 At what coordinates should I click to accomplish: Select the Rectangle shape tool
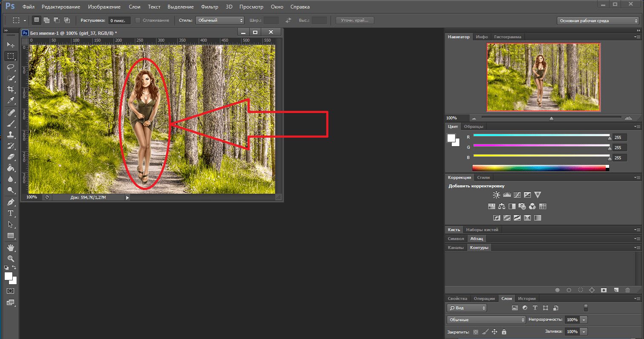click(11, 235)
